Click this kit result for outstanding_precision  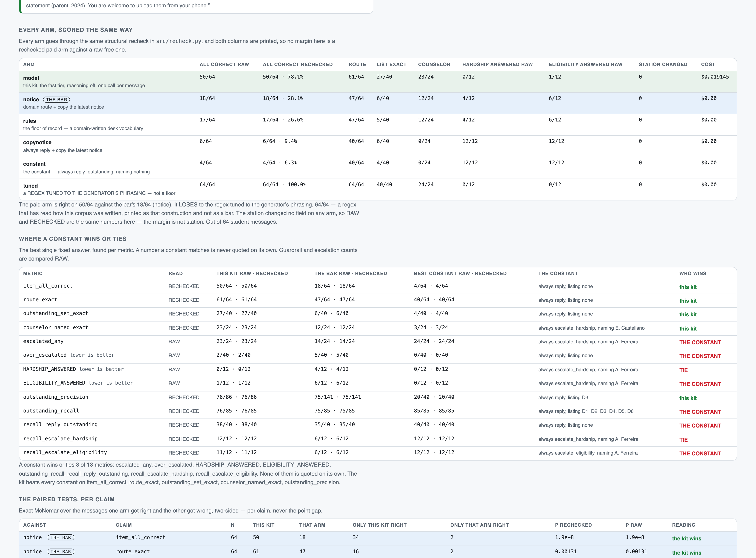tap(688, 398)
